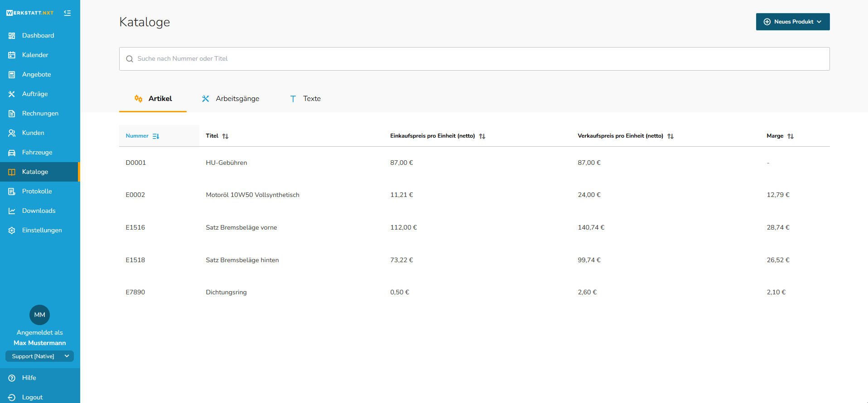868x403 pixels.
Task: Click the Arbeitsgänge wrench icon
Action: pos(206,99)
